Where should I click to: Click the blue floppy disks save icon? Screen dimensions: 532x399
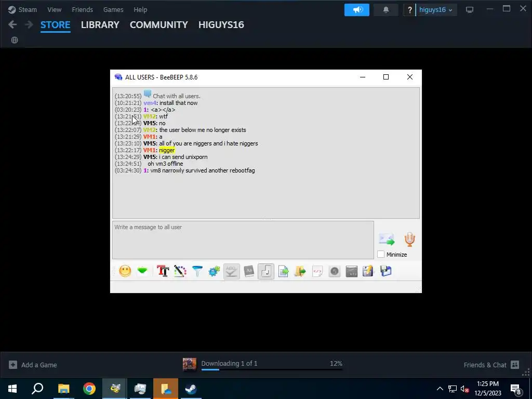point(386,271)
